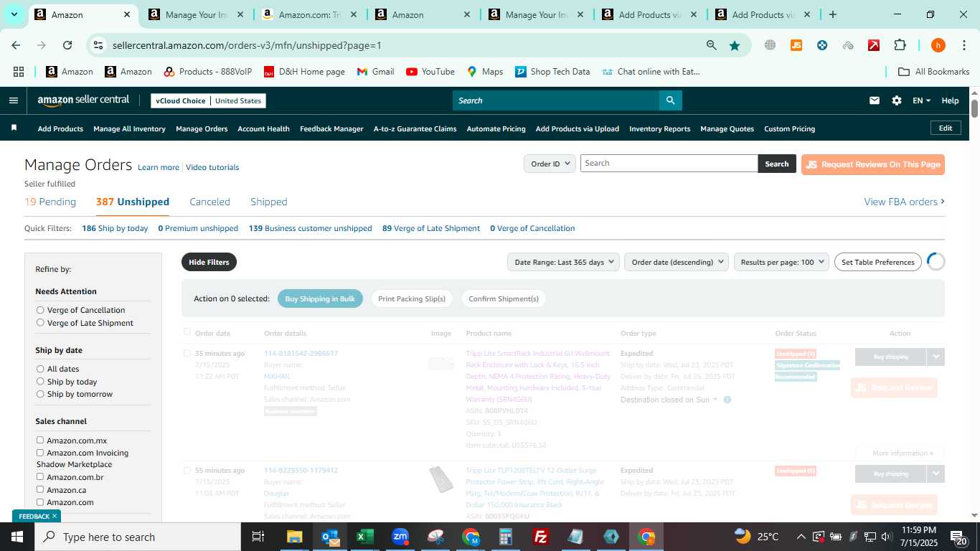
Task: Click the bookmark flag icon in navigation bar
Action: [14, 128]
